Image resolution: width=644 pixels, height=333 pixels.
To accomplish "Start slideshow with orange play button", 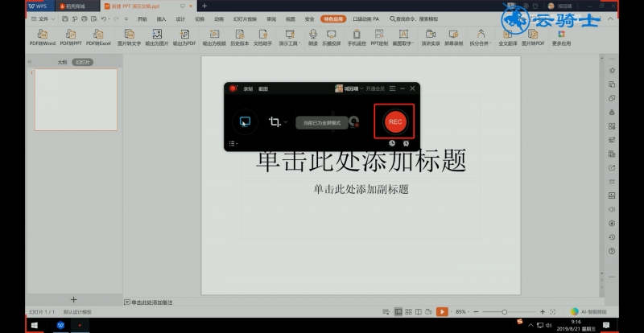I will (442, 312).
